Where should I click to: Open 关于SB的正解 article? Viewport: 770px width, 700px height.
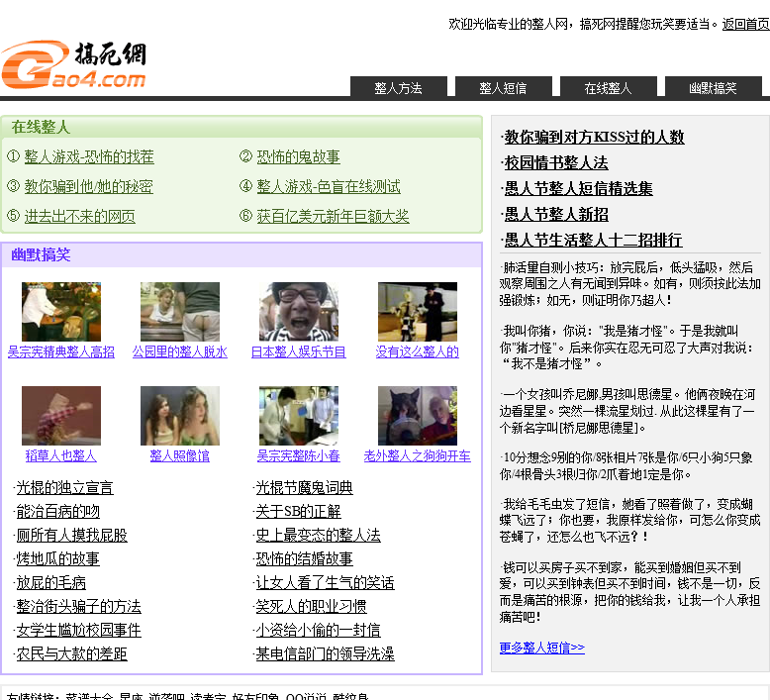[x=299, y=511]
